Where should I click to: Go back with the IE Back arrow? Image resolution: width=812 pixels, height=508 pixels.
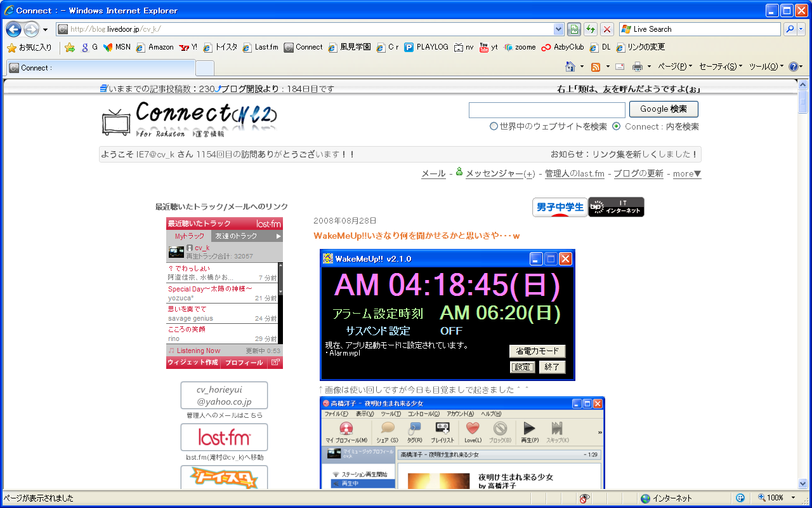coord(14,29)
